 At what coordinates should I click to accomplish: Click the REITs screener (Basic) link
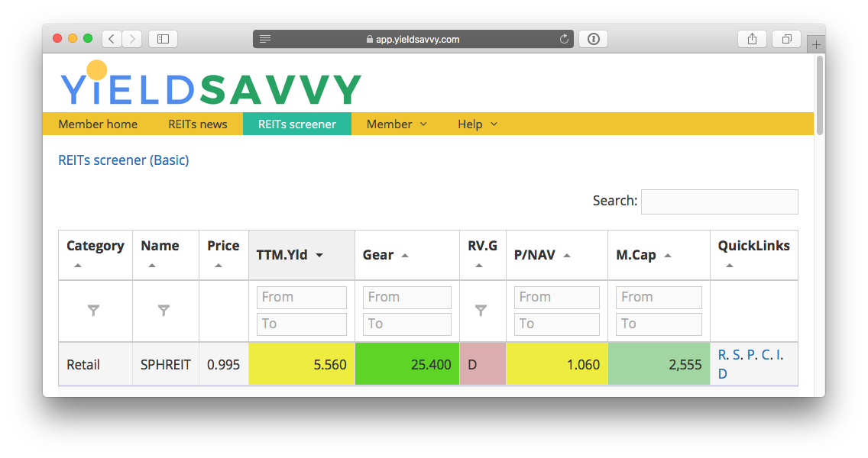click(124, 160)
